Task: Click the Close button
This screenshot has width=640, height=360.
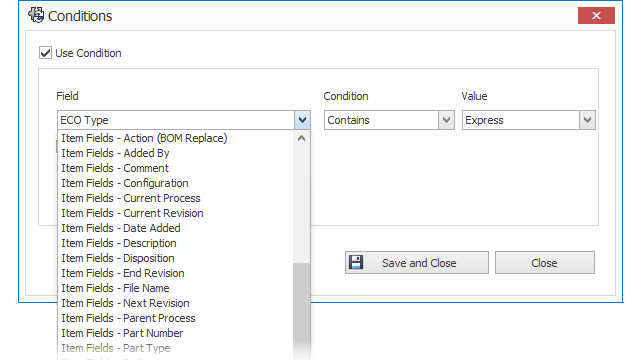Action: coord(545,262)
